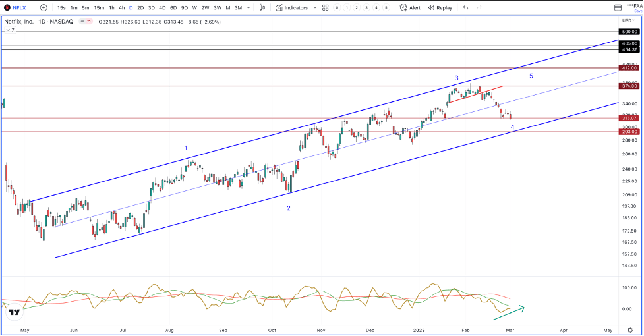
Task: Open the layout setup table icon
Action: [x=618, y=7]
